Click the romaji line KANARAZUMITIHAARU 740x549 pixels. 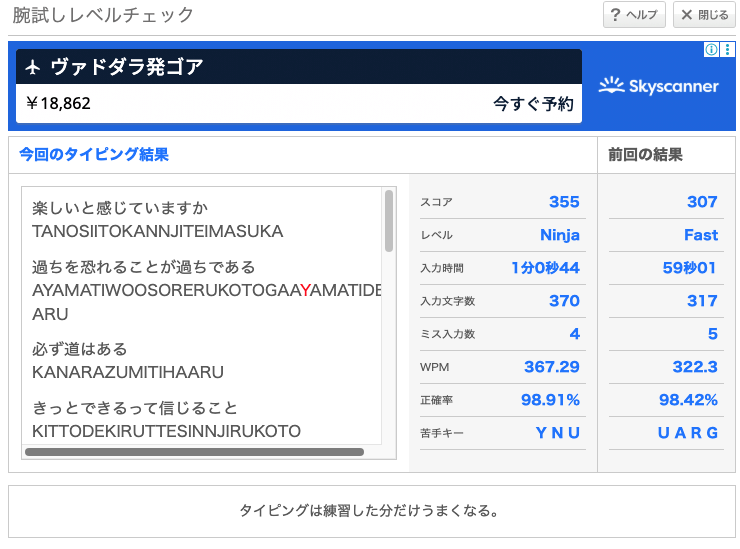(x=128, y=372)
